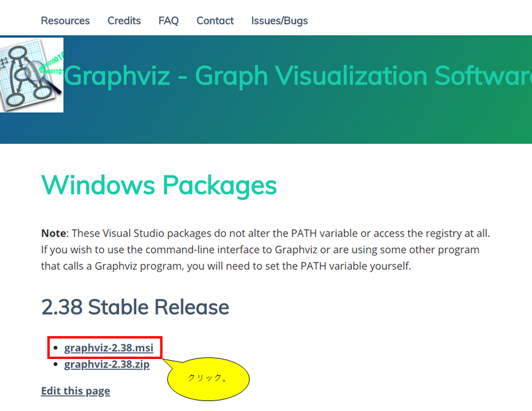532x411 pixels.
Task: Click the Note paragraph about the PATH variable
Action: [x=265, y=249]
